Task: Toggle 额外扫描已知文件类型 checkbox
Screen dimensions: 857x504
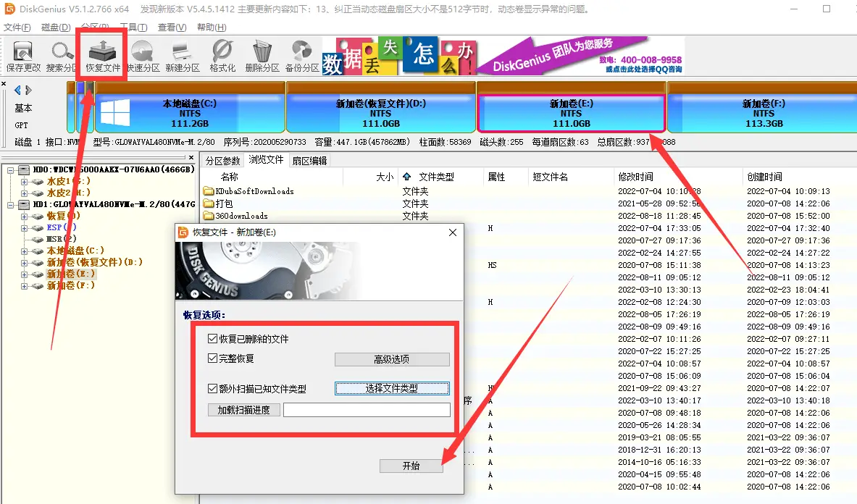Action: point(212,389)
